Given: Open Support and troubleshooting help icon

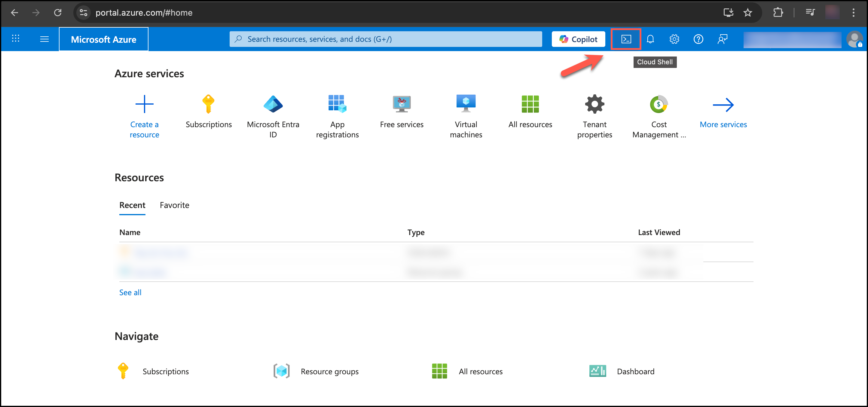Looking at the screenshot, I should point(698,39).
